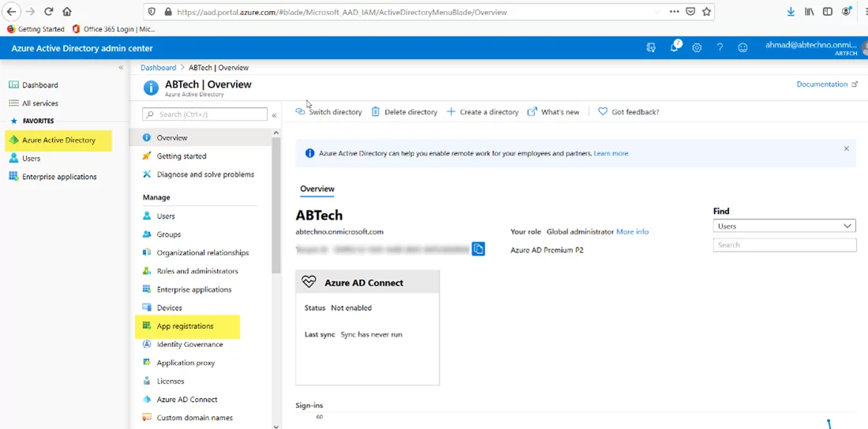Open notifications bell icon

[x=675, y=47]
